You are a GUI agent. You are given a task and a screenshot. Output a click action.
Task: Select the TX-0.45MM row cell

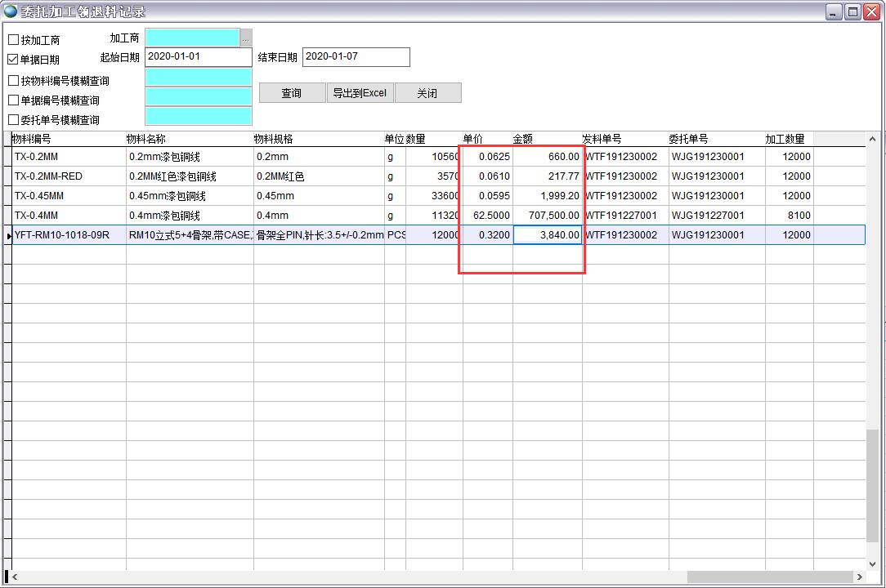69,196
